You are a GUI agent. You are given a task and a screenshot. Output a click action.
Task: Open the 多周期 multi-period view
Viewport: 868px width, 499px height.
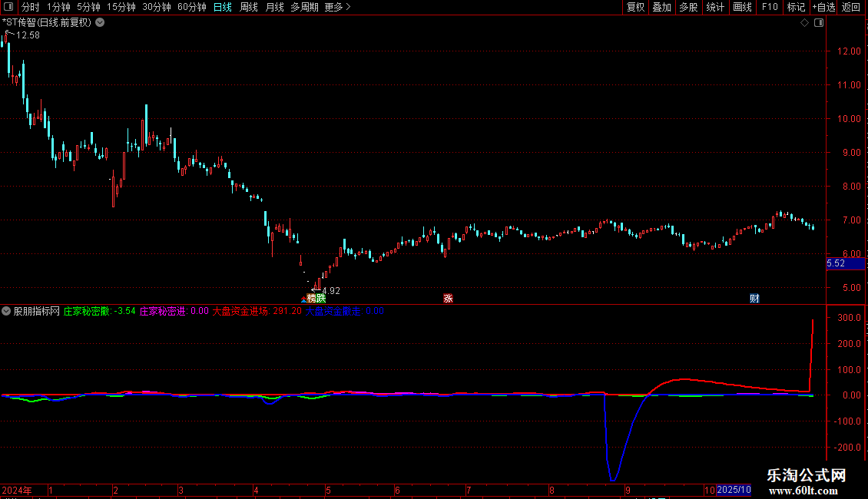[x=304, y=7]
